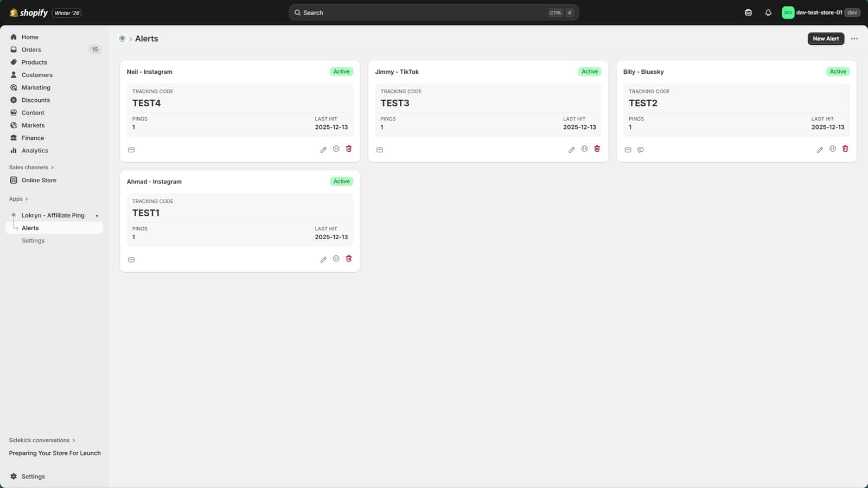Delete the Jimmy - TikTok alert
The height and width of the screenshot is (488, 868).
pos(597,149)
